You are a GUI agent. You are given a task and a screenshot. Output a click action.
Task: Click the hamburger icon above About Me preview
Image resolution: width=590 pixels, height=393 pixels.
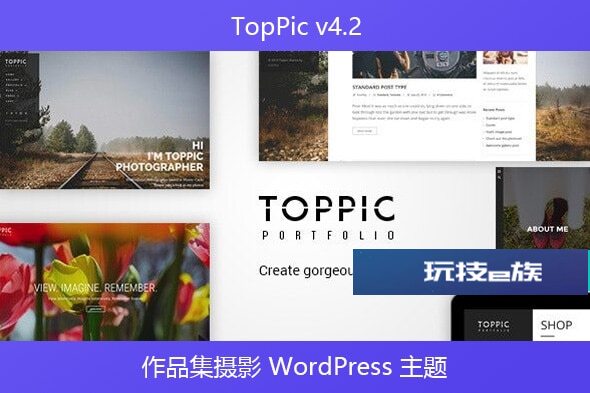tap(500, 172)
